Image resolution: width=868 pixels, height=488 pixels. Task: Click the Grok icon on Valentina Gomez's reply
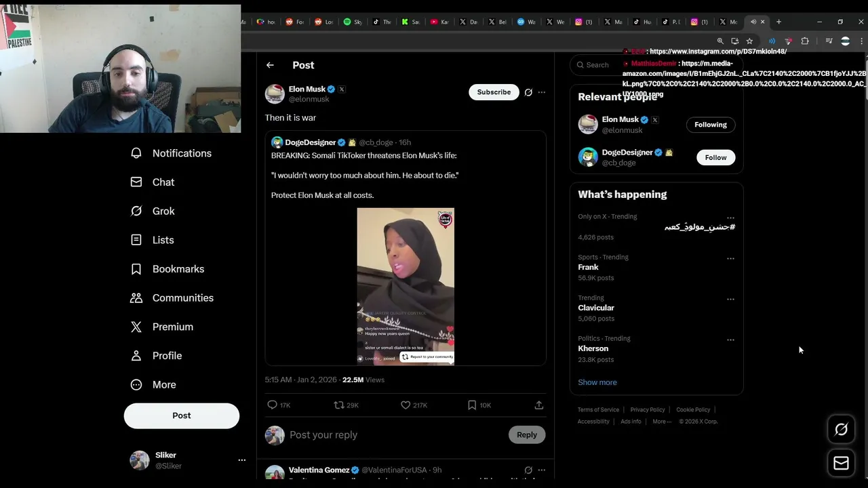coord(528,470)
